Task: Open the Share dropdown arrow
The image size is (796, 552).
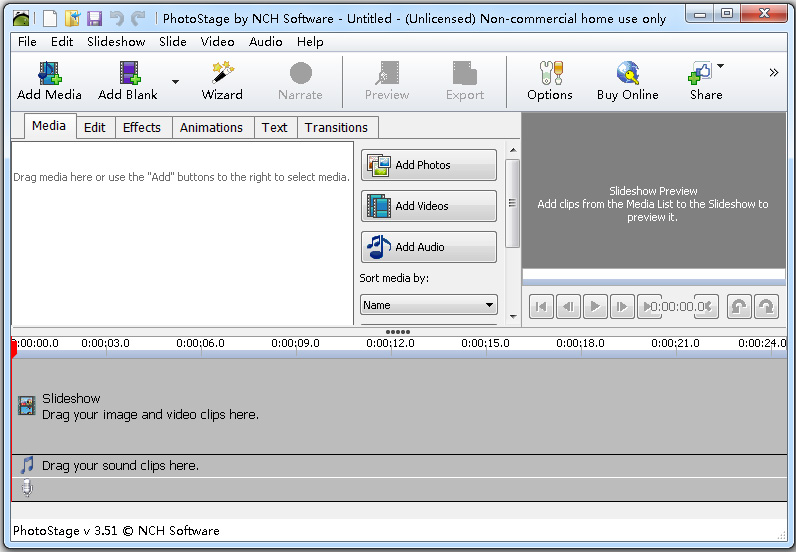Action: click(x=720, y=66)
